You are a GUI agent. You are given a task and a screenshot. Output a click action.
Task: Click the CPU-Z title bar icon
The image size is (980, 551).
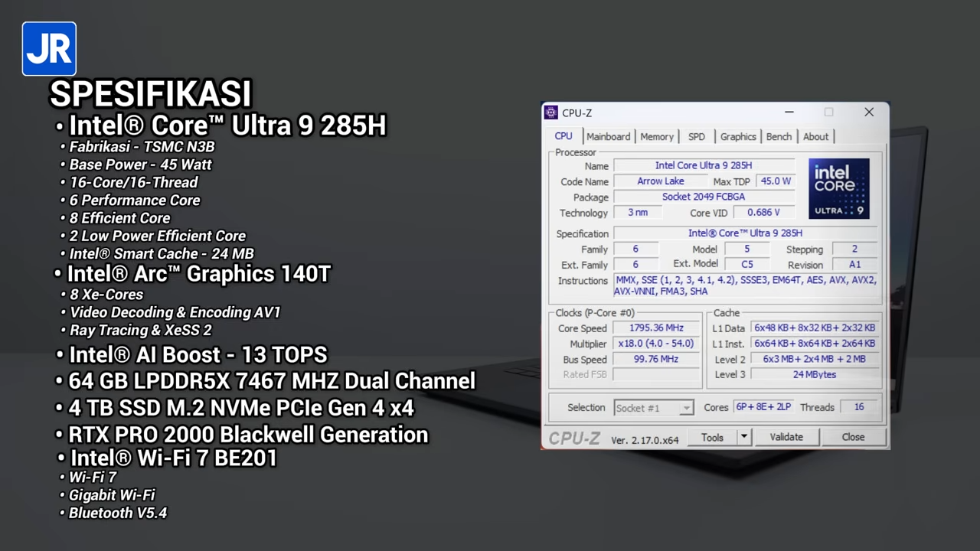(x=551, y=112)
